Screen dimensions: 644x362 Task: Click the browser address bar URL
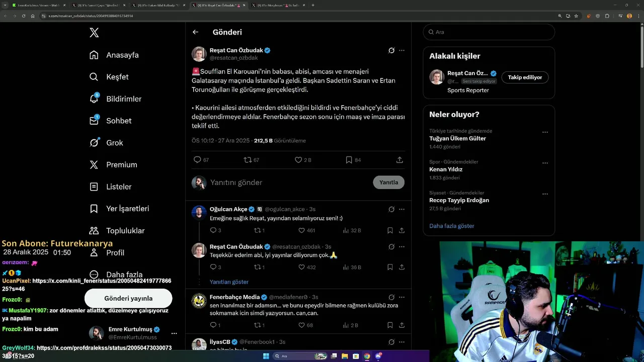[x=91, y=16]
